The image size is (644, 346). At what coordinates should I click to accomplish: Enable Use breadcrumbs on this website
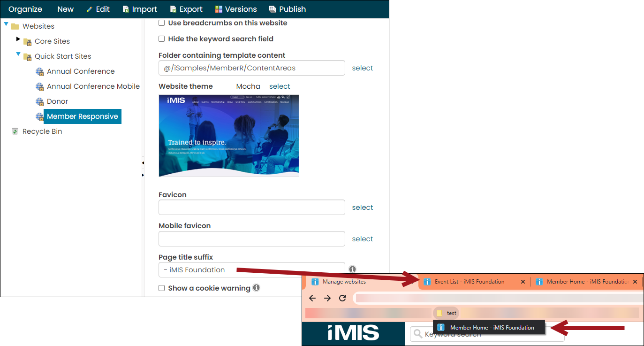point(162,23)
